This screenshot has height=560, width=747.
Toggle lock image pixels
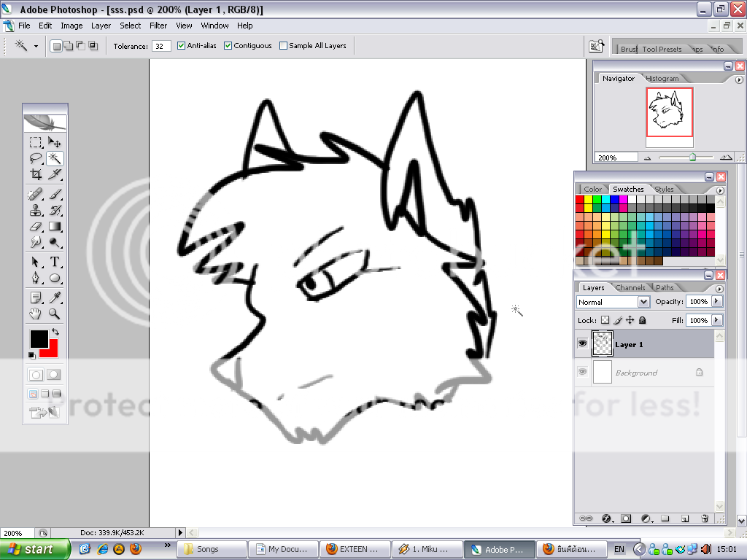[618, 320]
